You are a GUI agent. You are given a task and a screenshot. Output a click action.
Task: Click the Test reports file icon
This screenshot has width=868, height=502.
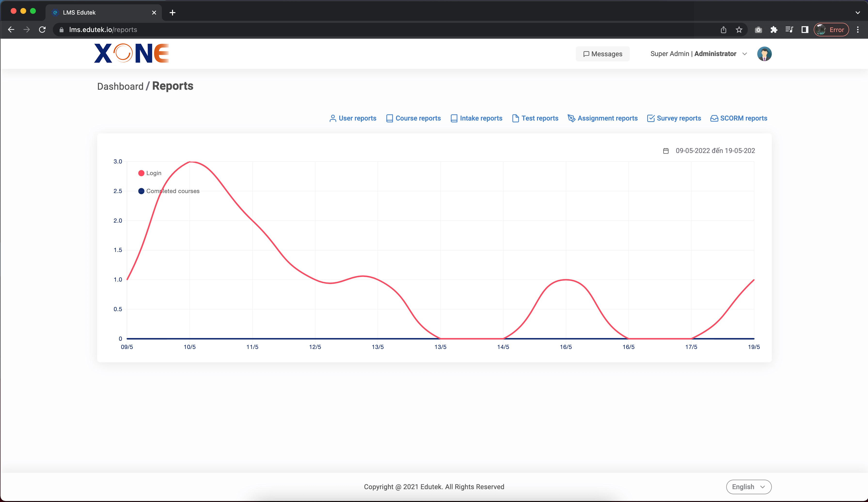[516, 118]
